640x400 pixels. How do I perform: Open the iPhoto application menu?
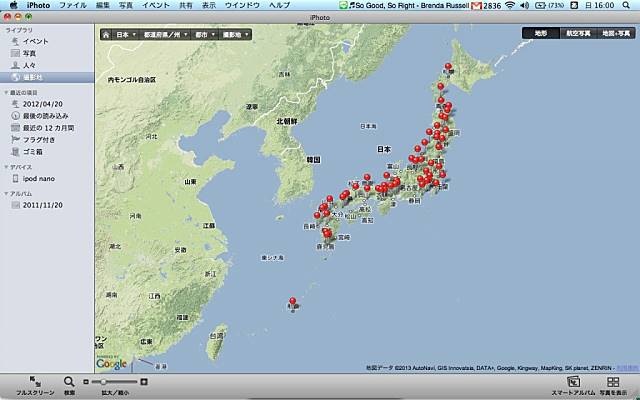[x=38, y=5]
